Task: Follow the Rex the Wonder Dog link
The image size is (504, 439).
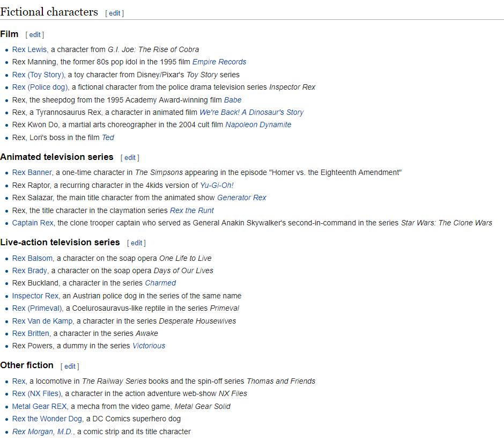Action: point(47,419)
